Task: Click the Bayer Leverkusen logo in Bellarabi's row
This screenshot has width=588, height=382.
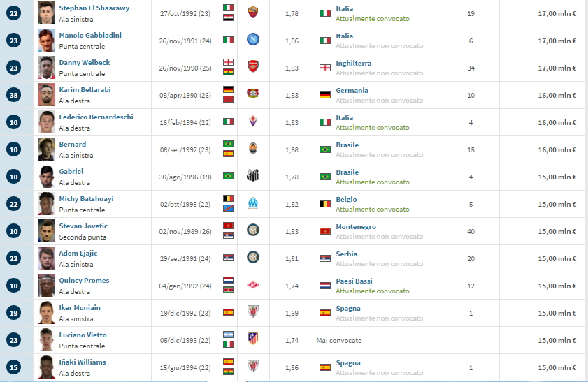Action: pyautogui.click(x=253, y=94)
